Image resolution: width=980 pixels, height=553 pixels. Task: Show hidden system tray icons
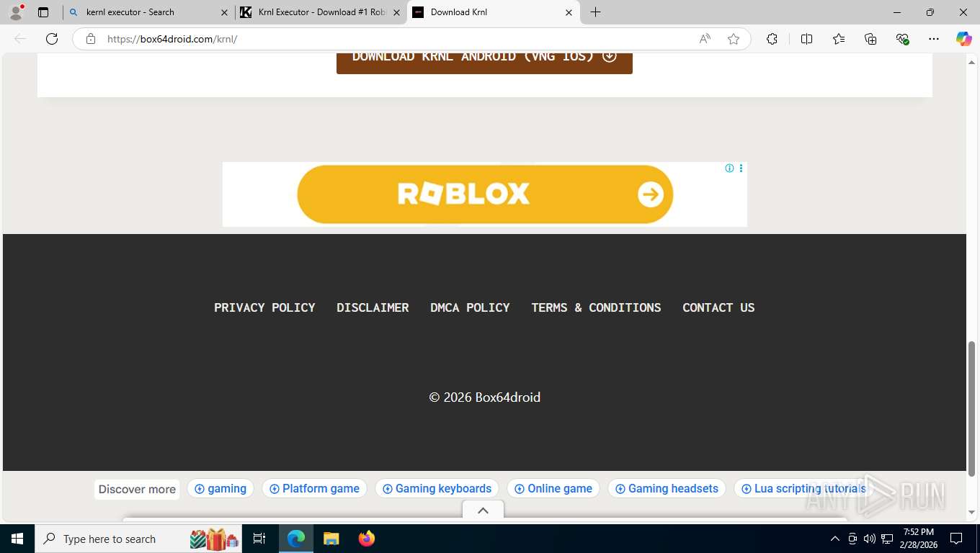835,539
